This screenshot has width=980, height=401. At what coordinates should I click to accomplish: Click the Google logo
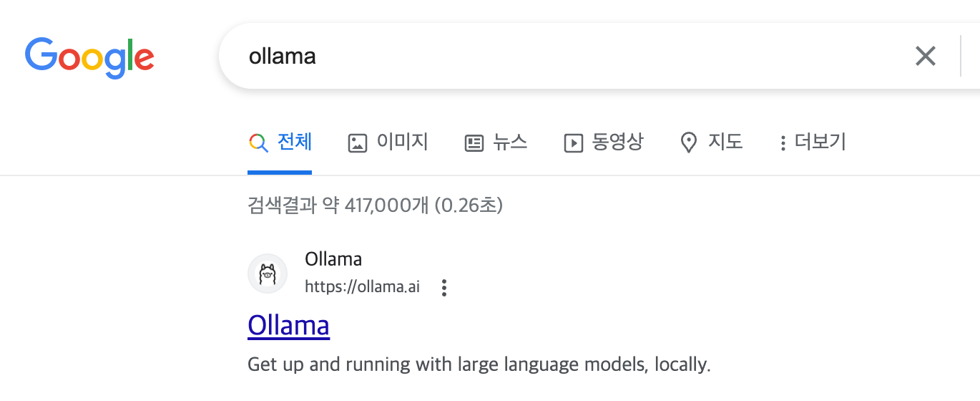pos(89,57)
